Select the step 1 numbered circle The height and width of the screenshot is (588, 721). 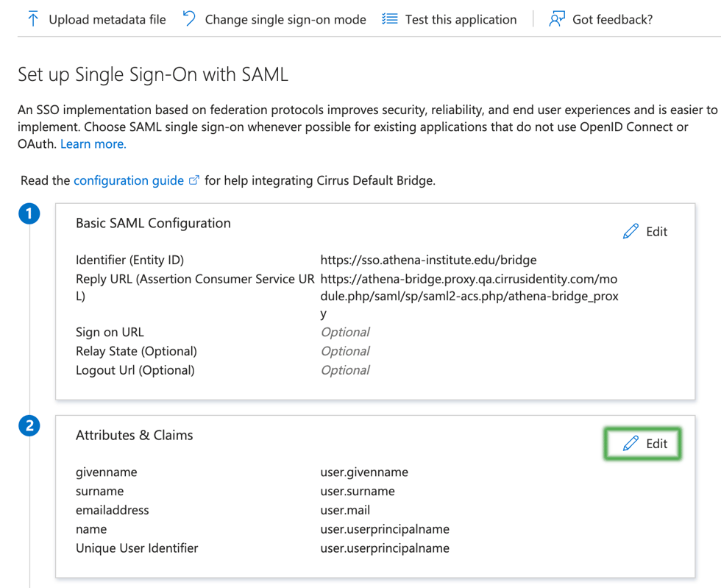pos(29,215)
